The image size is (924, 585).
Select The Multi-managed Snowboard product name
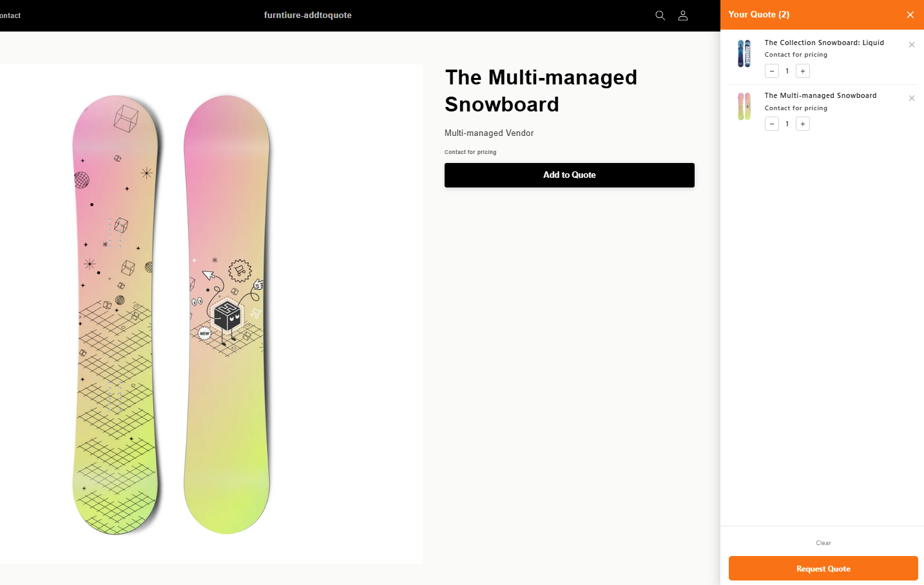pos(820,95)
